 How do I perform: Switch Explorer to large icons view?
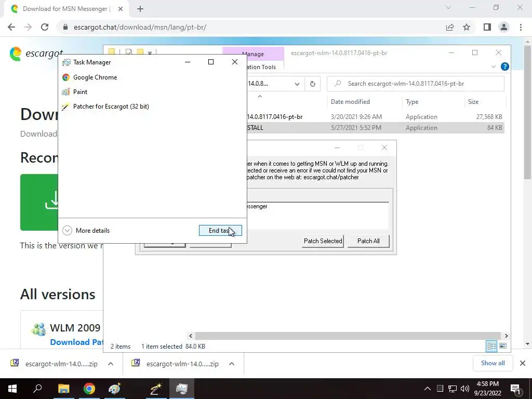[x=503, y=346]
